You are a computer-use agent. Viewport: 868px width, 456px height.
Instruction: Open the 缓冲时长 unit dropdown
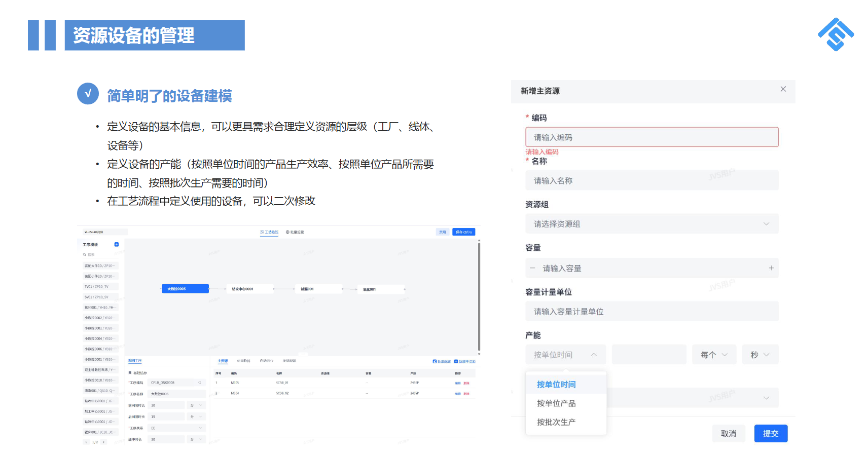click(196, 439)
